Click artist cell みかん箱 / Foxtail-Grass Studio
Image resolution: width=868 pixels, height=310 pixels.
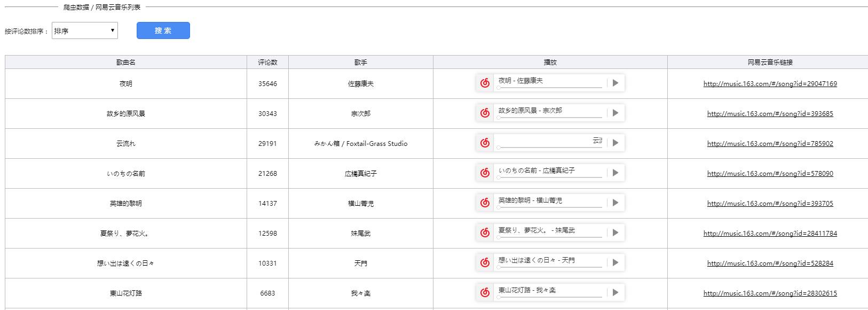[x=361, y=144]
